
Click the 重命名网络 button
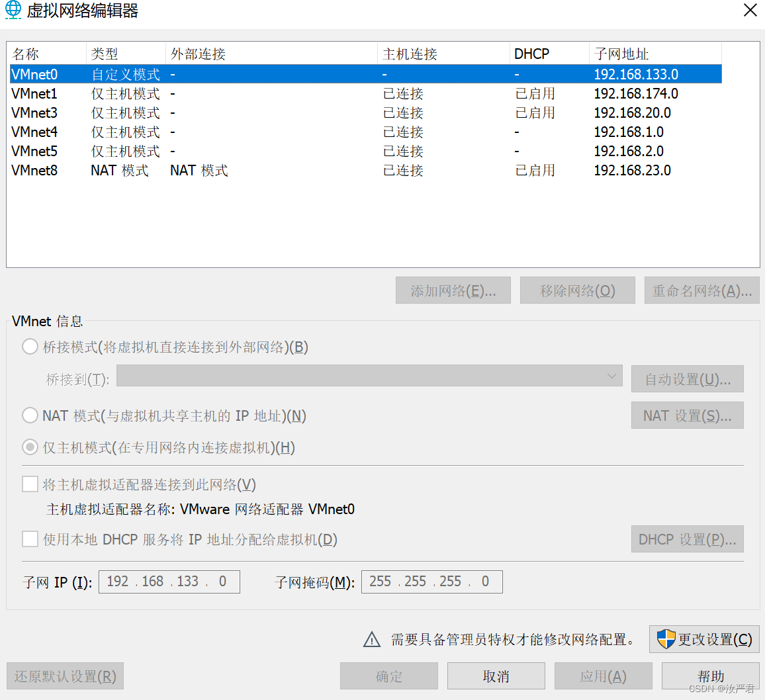[x=701, y=290]
